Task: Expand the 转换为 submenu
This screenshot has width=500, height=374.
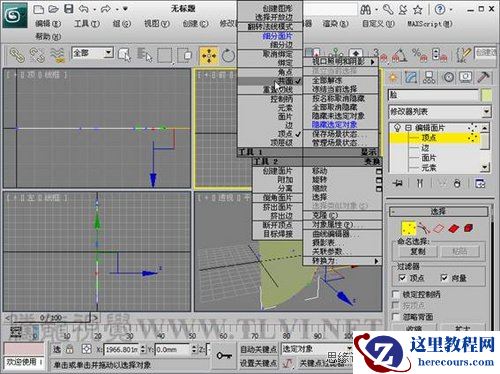Action: (342, 261)
